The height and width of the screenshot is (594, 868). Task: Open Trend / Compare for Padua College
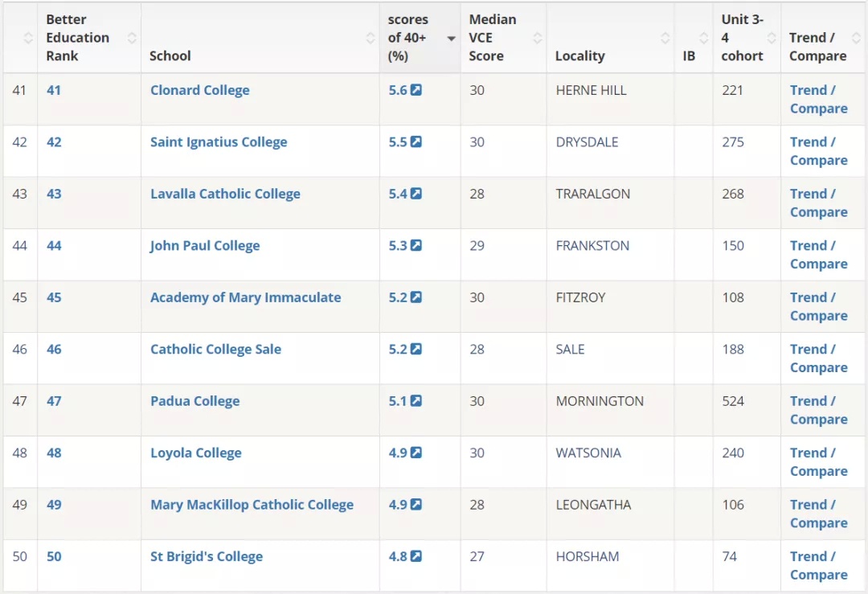(x=819, y=410)
